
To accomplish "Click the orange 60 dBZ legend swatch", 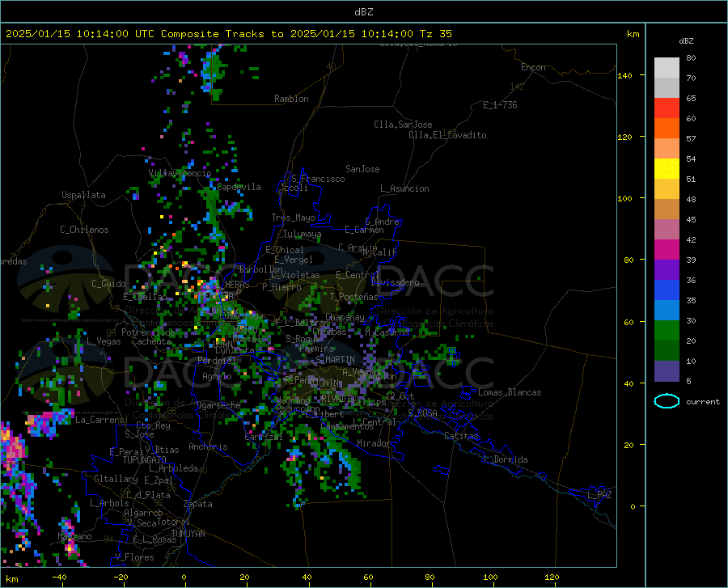I will click(667, 129).
